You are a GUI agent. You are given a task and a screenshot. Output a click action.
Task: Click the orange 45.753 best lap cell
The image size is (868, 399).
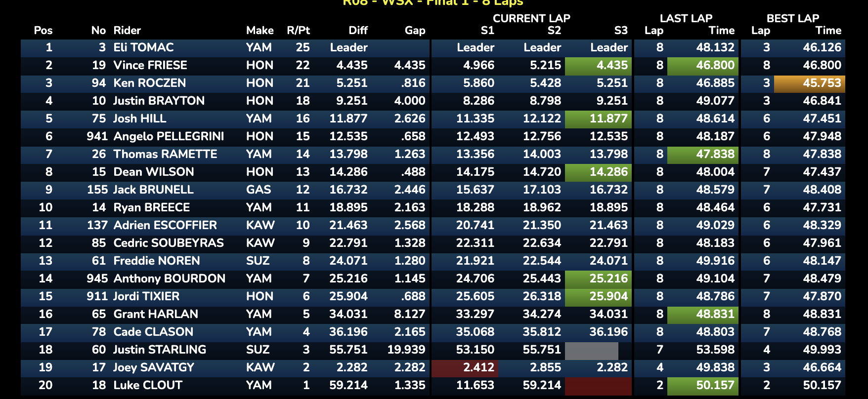click(809, 83)
